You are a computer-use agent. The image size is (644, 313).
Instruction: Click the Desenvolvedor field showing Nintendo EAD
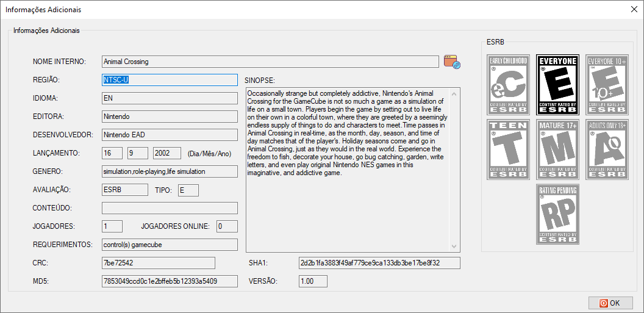point(170,135)
